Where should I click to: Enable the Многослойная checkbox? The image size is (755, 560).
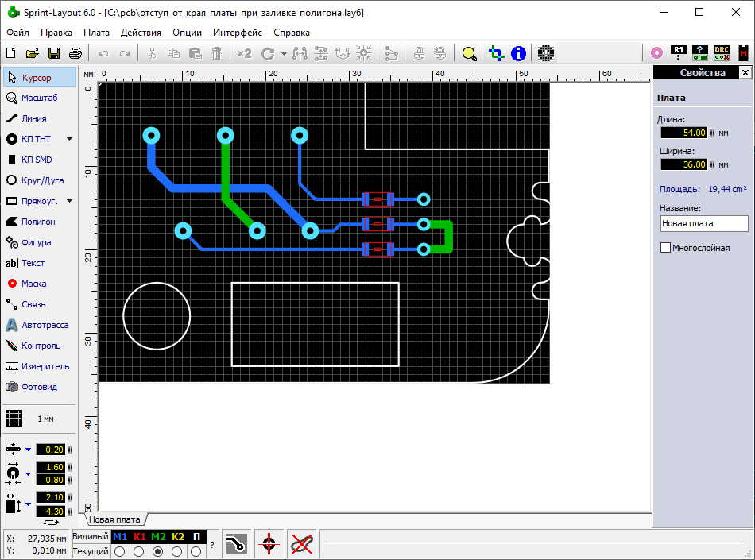click(x=666, y=248)
